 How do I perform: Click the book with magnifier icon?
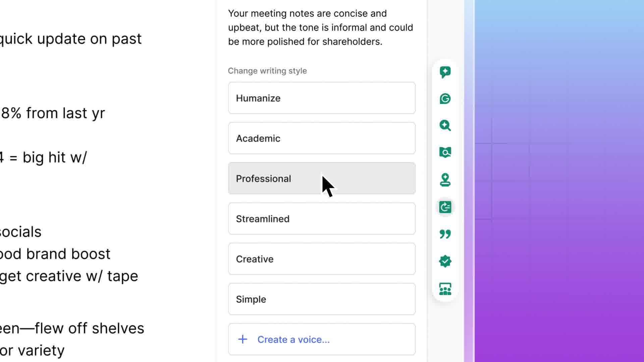click(445, 153)
